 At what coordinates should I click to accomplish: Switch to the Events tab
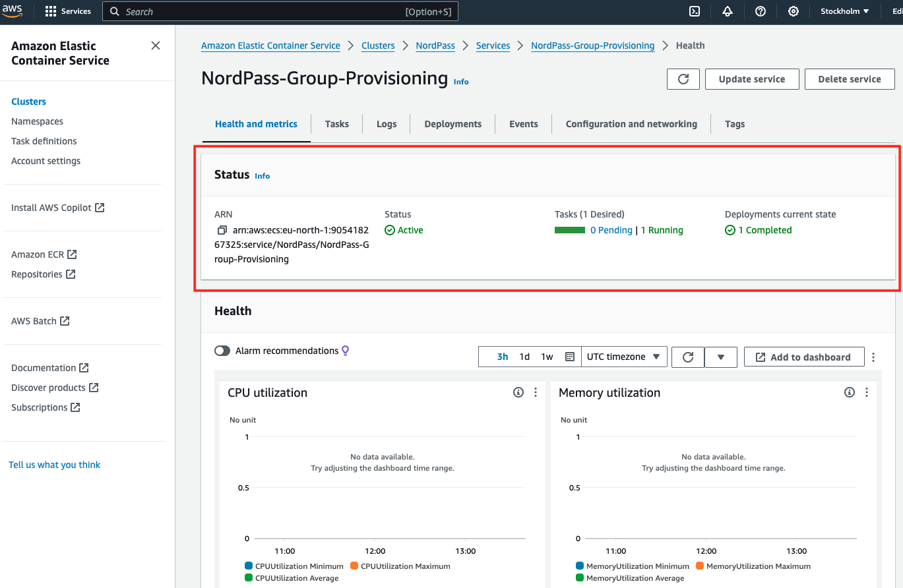524,124
